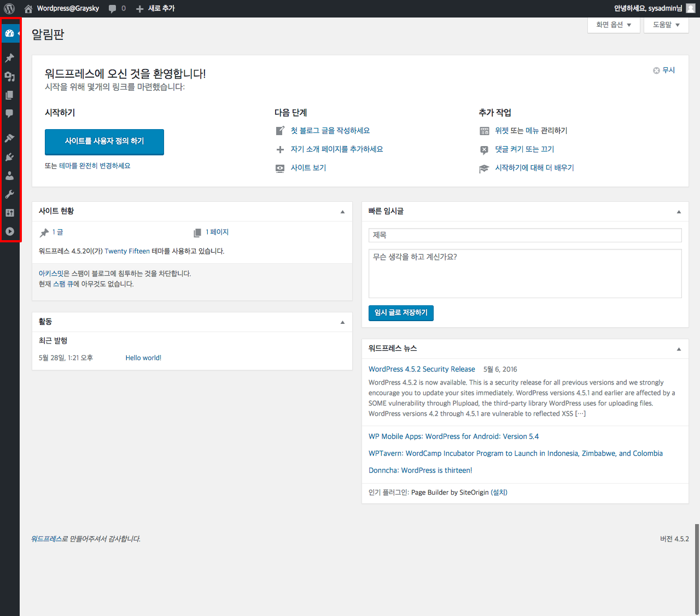The width and height of the screenshot is (700, 616).
Task: Click 위젯 link in 추가 작업
Action: (501, 131)
